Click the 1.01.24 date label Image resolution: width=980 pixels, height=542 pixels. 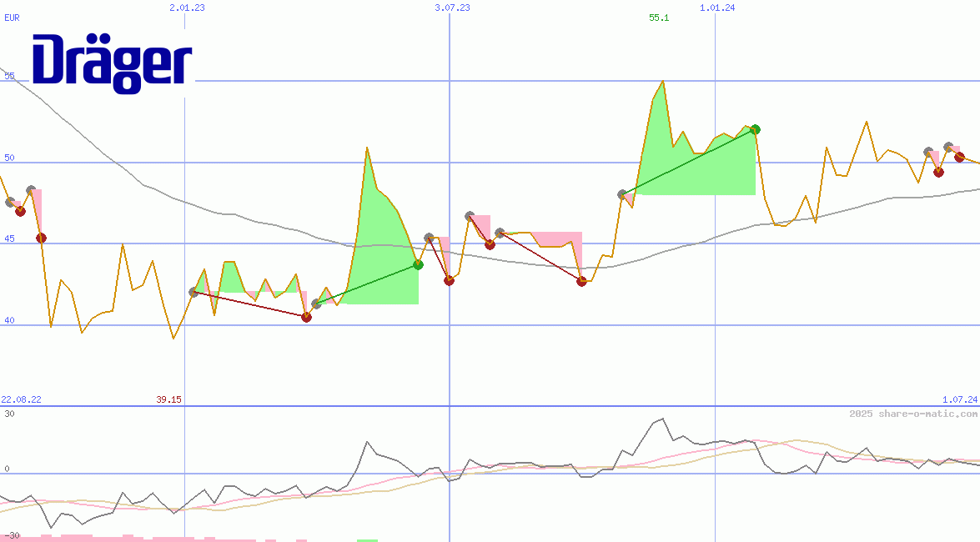[717, 8]
